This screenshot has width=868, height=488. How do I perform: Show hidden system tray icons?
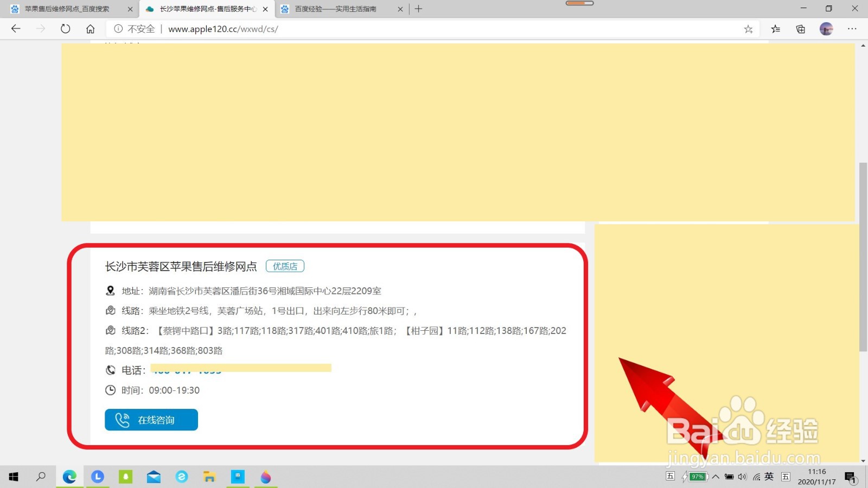716,477
